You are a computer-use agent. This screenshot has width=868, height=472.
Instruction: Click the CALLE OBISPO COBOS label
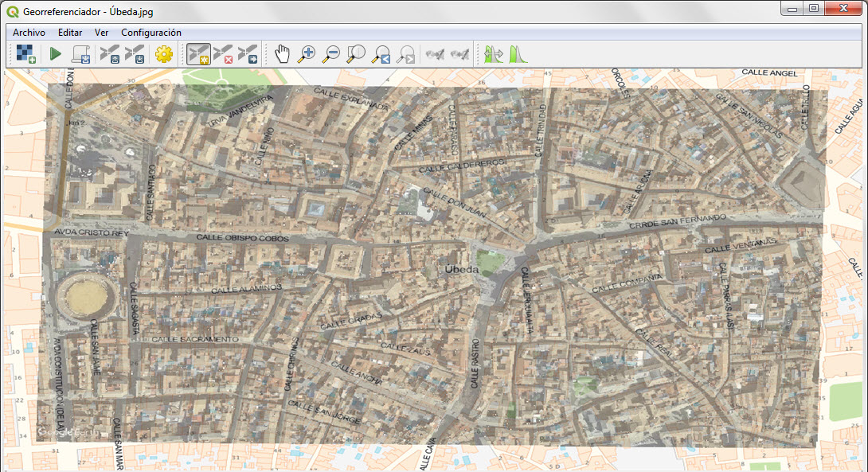[x=242, y=238]
